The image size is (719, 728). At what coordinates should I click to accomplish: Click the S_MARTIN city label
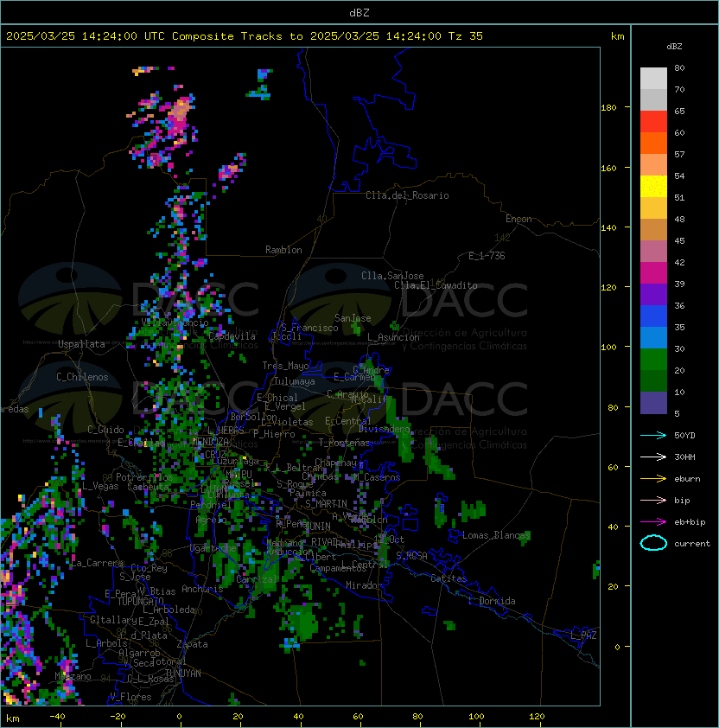click(327, 504)
